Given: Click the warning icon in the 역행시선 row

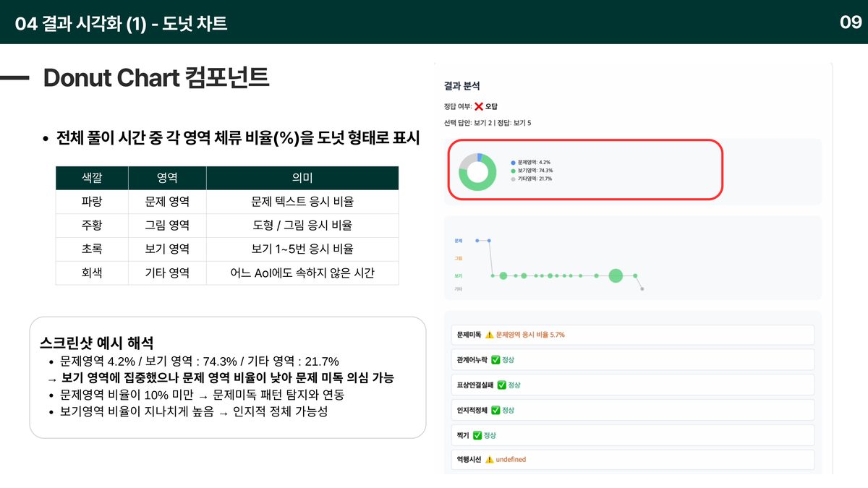Looking at the screenshot, I should [489, 460].
